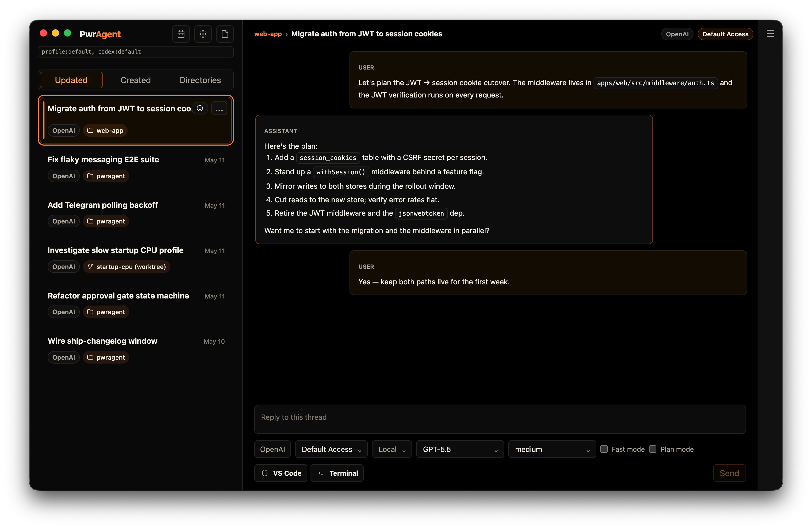Screen dimensions: 812x529
Task: Switch to the Created tab
Action: (136, 80)
